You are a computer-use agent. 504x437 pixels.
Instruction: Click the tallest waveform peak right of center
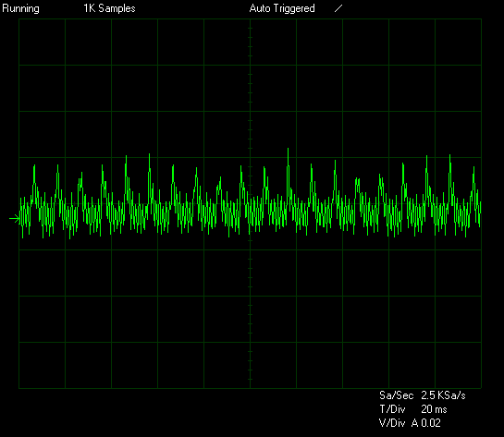point(288,150)
